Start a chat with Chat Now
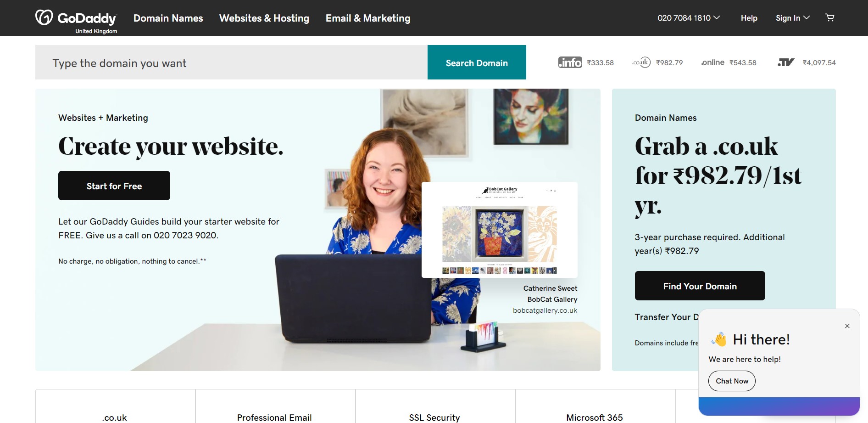The image size is (868, 423). point(732,381)
